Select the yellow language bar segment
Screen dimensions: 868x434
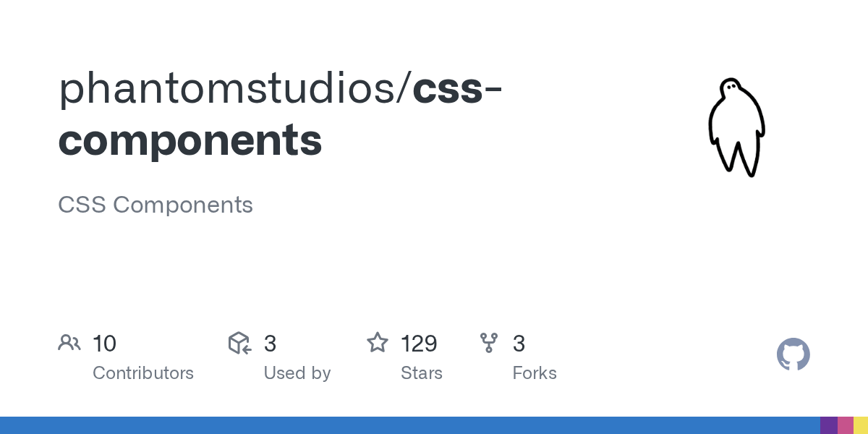pyautogui.click(x=861, y=425)
